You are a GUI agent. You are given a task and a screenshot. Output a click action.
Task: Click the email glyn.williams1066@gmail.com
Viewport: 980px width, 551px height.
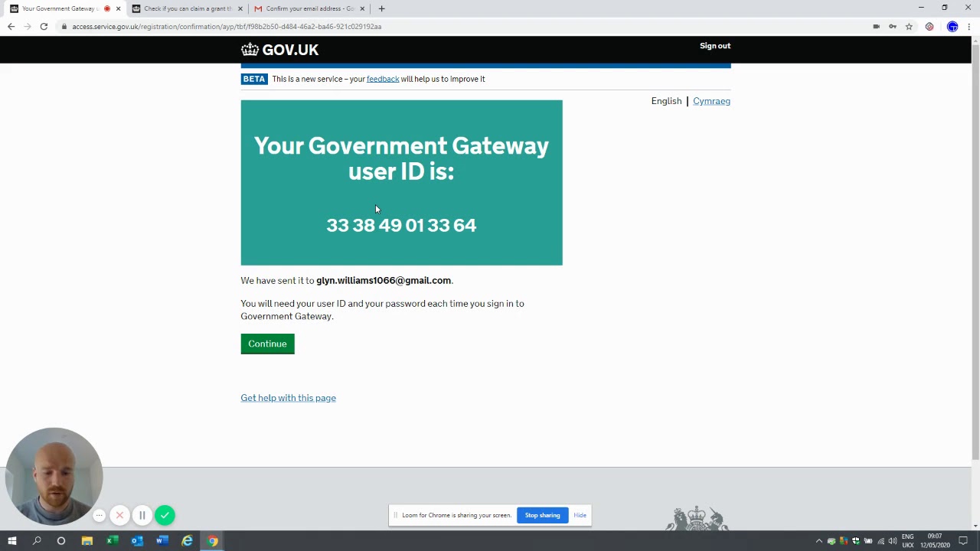[x=384, y=280]
